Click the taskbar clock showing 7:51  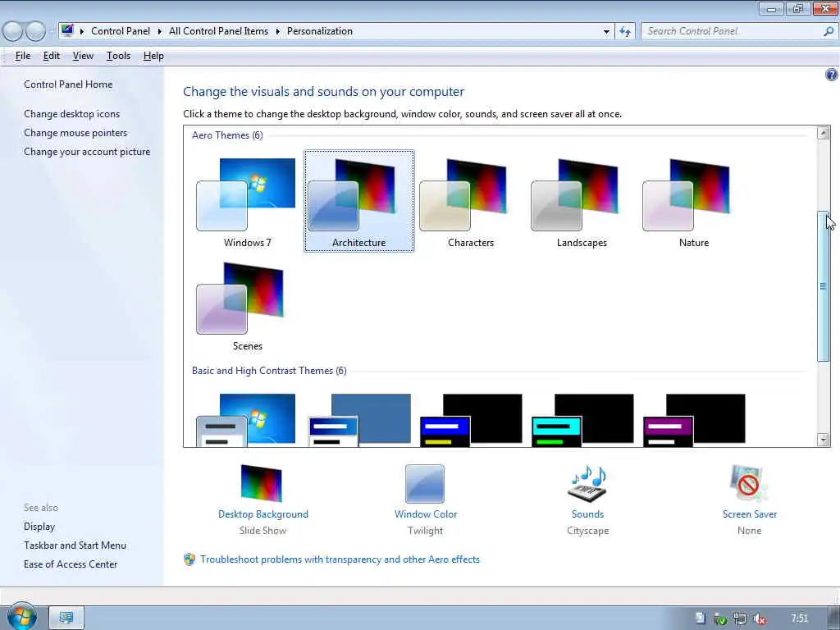tap(799, 619)
